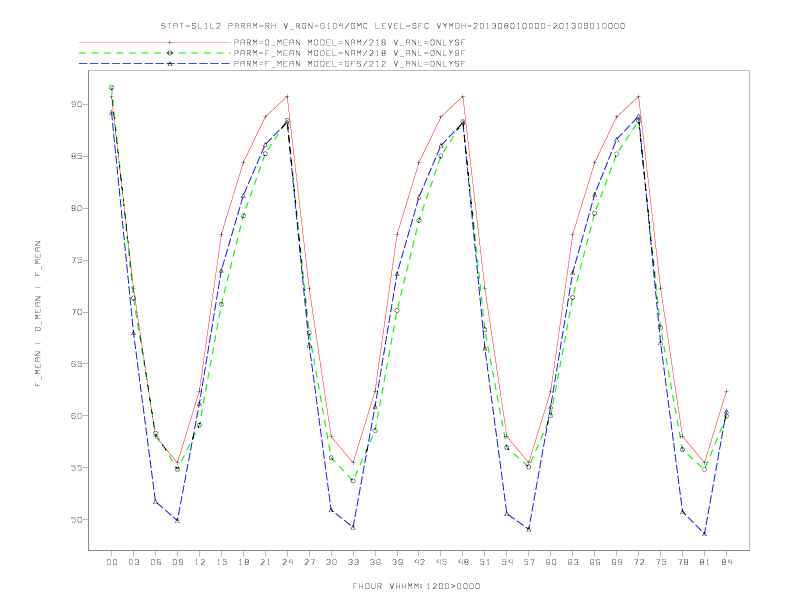792x612 pixels.
Task: Click the x-axis tick label 06
Action: click(156, 562)
